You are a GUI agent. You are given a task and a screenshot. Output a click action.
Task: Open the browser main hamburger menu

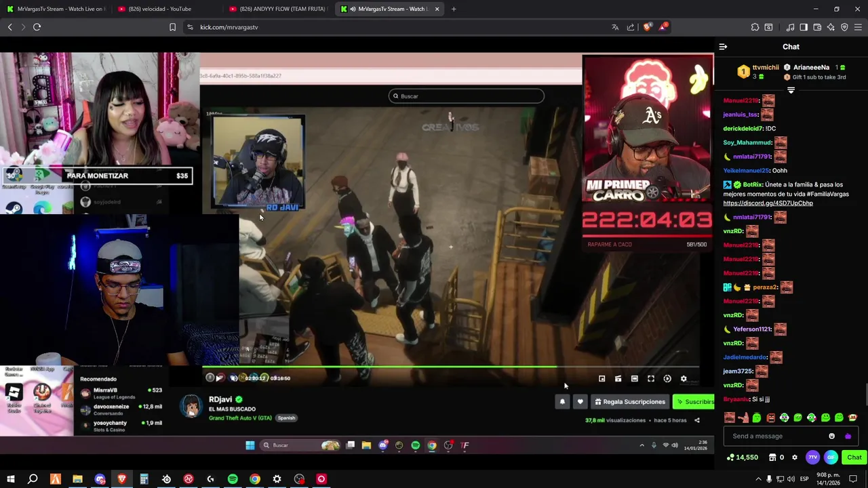point(858,27)
